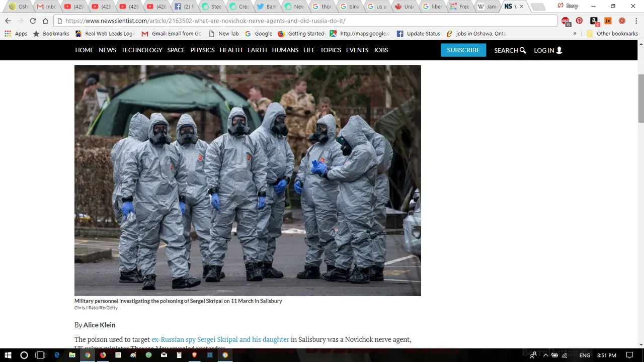Open ex-Russian spy Sergei Skripal link

tap(220, 339)
